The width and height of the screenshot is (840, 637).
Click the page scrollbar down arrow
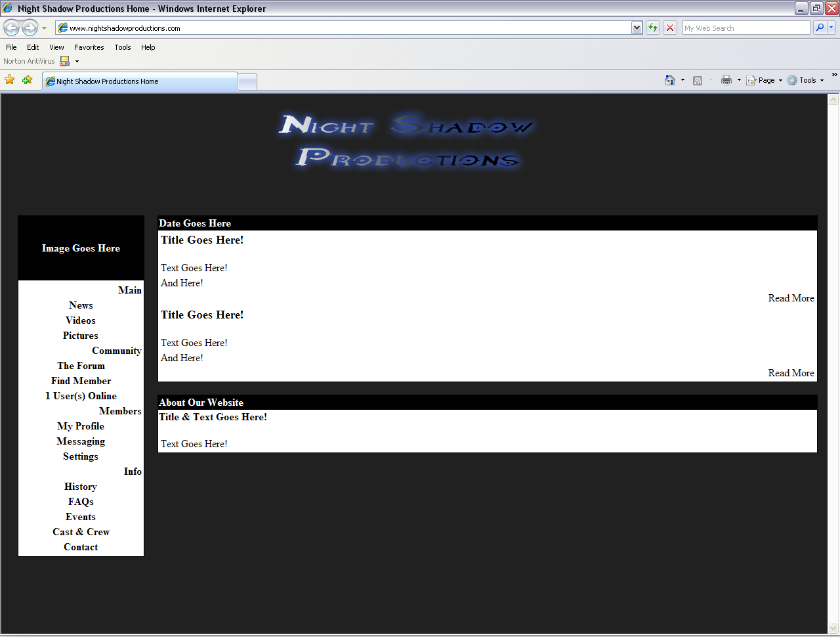(833, 628)
